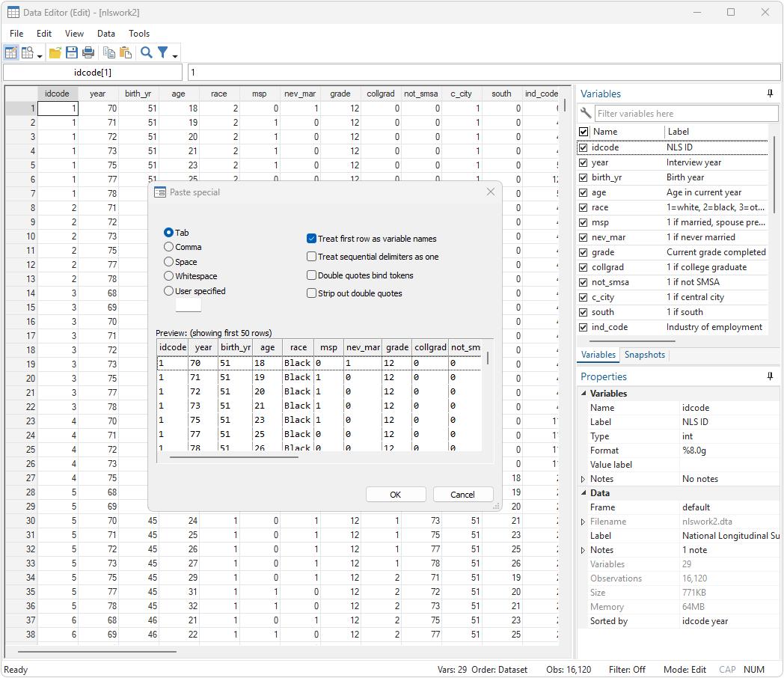
Task: Collapse the Variables section in Properties
Action: 584,394
